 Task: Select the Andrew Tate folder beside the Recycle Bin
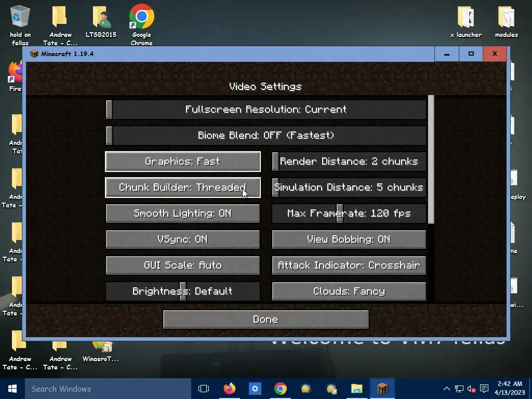coord(60,25)
